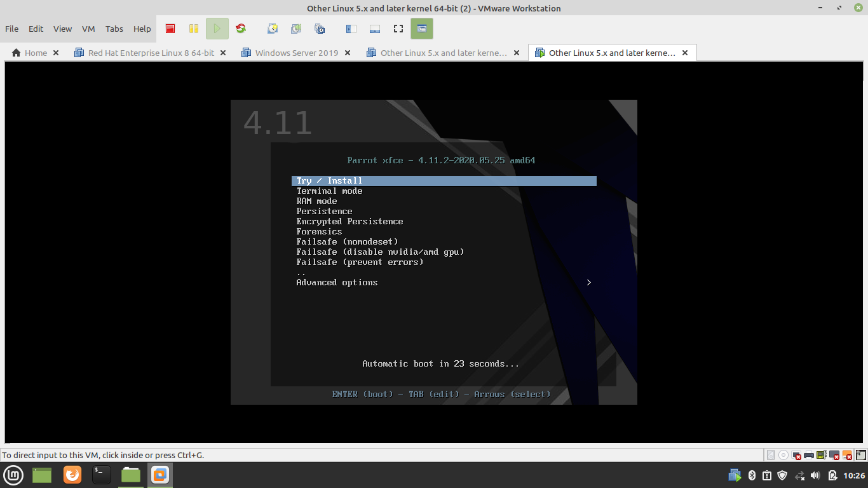Switch to the inactive Other Linux 5.x tab
This screenshot has width=868, height=488.
(437, 53)
